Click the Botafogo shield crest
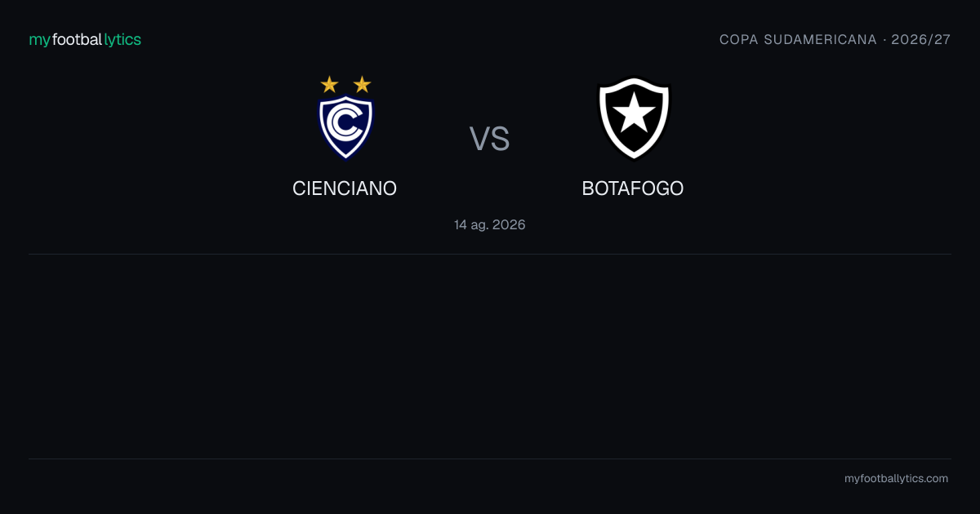980x514 pixels. point(634,118)
